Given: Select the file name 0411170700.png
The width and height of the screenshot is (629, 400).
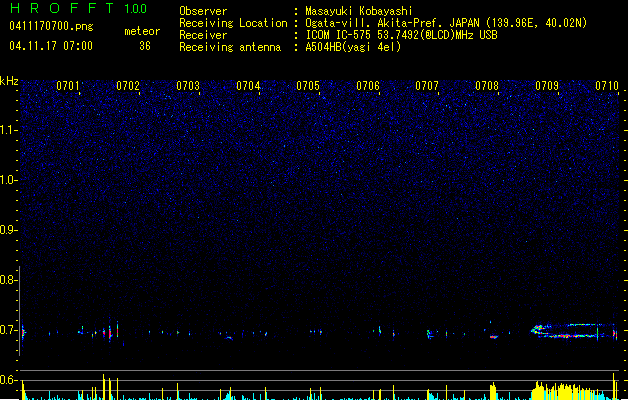Looking at the screenshot, I should tap(51, 26).
